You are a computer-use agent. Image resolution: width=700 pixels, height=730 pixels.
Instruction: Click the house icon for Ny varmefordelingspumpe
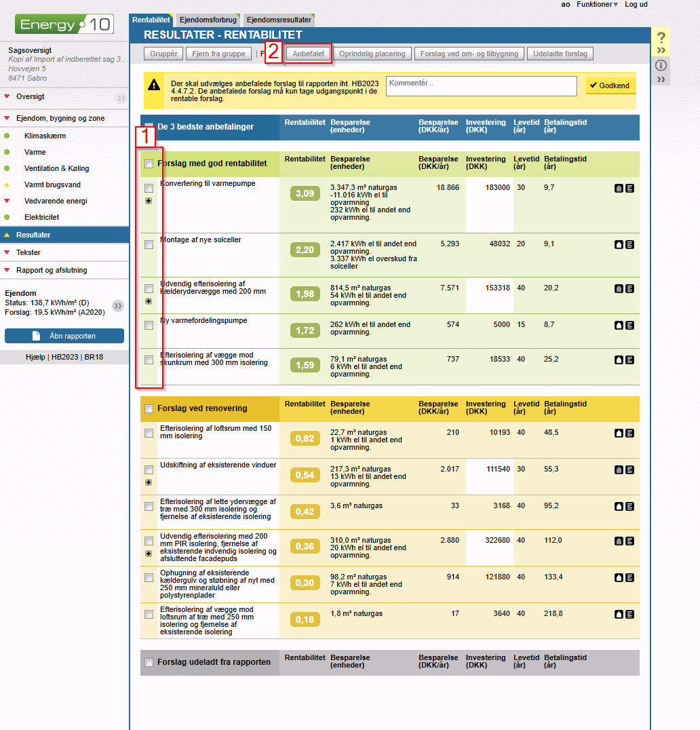click(619, 325)
